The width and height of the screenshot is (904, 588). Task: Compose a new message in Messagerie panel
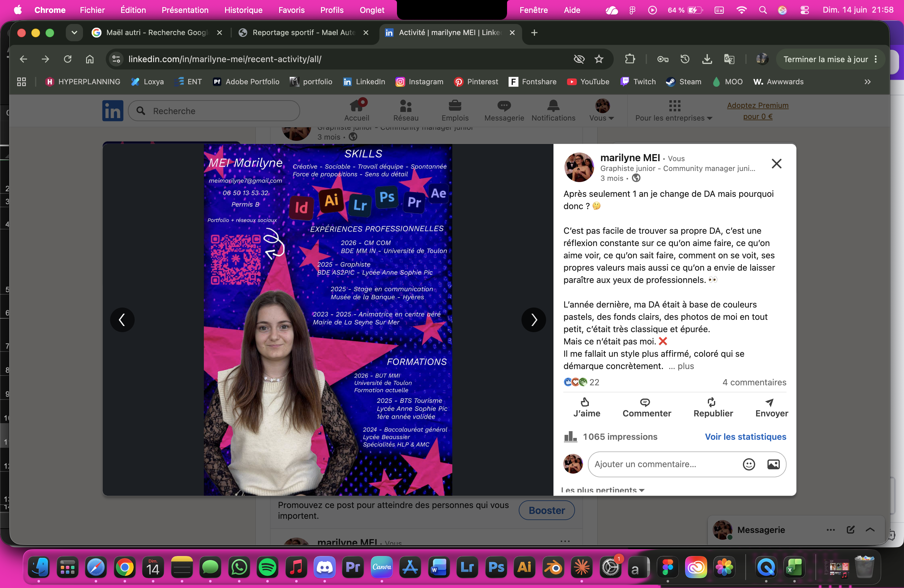(850, 530)
